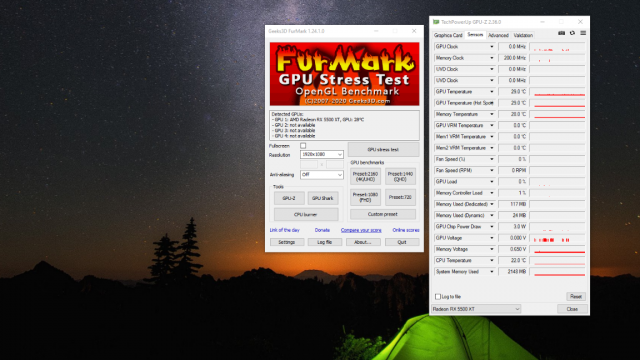Click detected GPU 1 AMD Radeon line

[318, 120]
